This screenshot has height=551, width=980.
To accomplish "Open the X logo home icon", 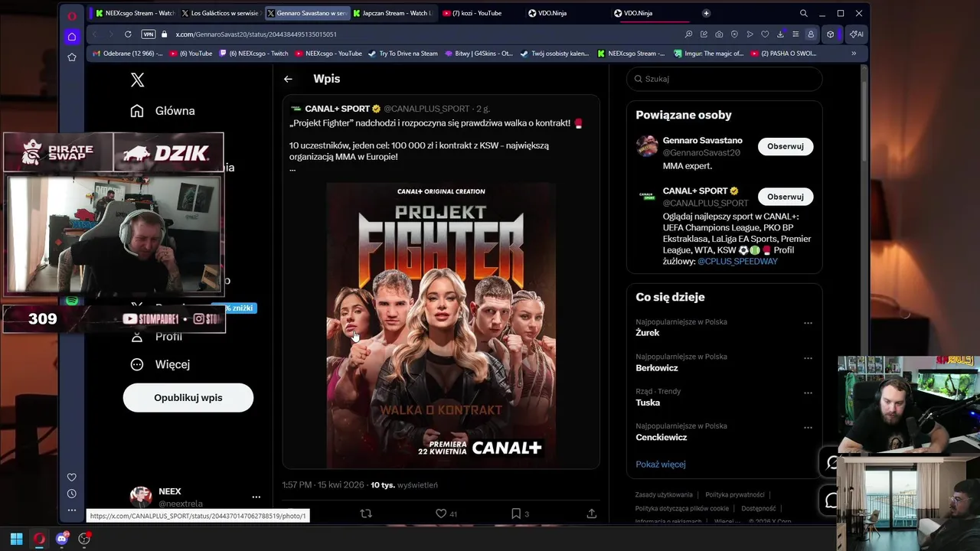I will coord(137,80).
